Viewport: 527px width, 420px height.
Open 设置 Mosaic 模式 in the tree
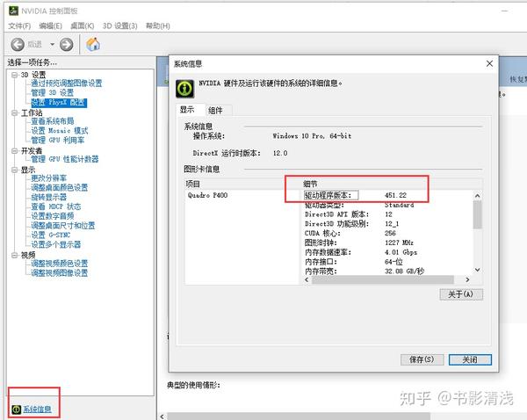pos(59,130)
